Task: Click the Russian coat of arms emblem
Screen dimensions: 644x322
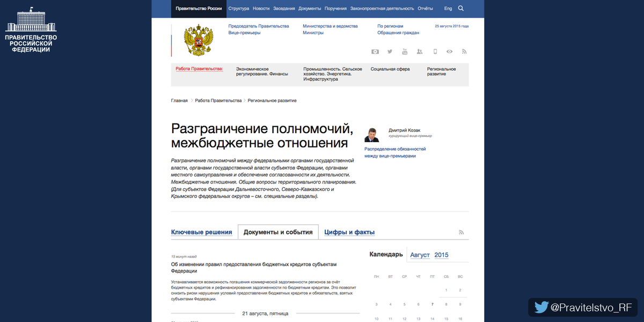Action: [198, 40]
